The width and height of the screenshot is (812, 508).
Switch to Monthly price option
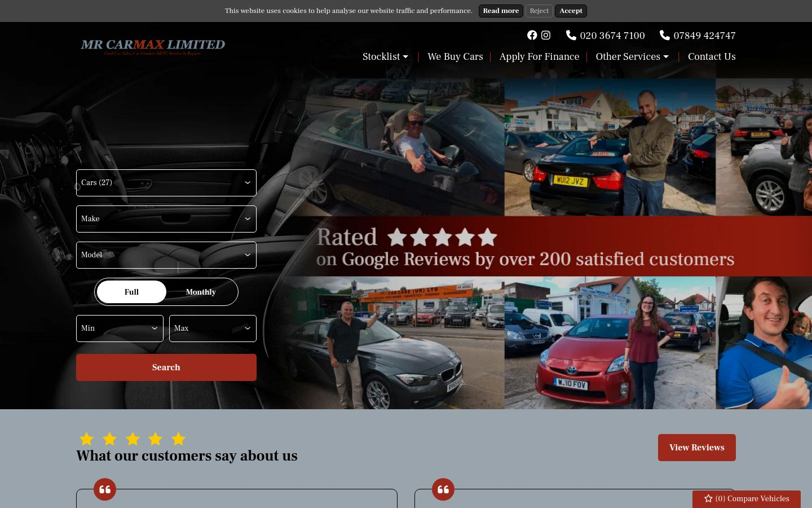click(x=201, y=292)
